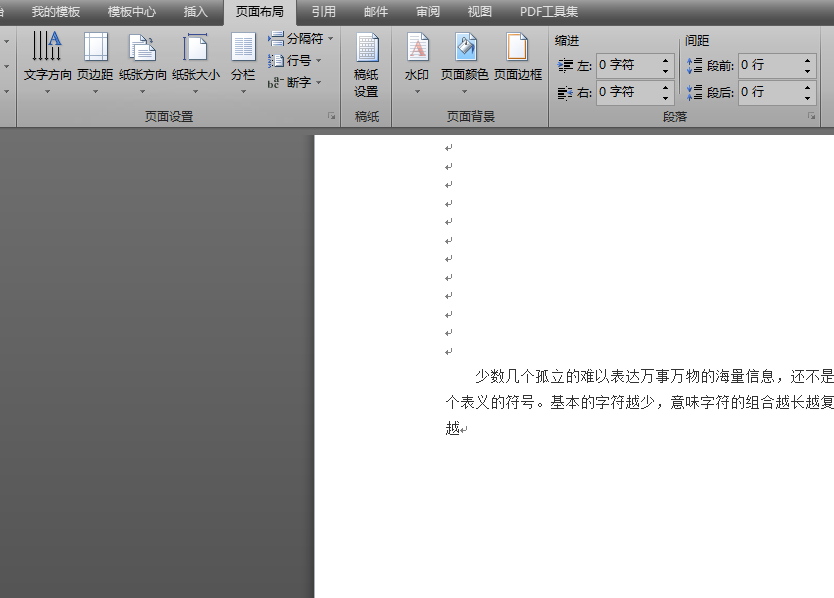
Task: Open the 页边距 margins tool
Action: [x=95, y=63]
